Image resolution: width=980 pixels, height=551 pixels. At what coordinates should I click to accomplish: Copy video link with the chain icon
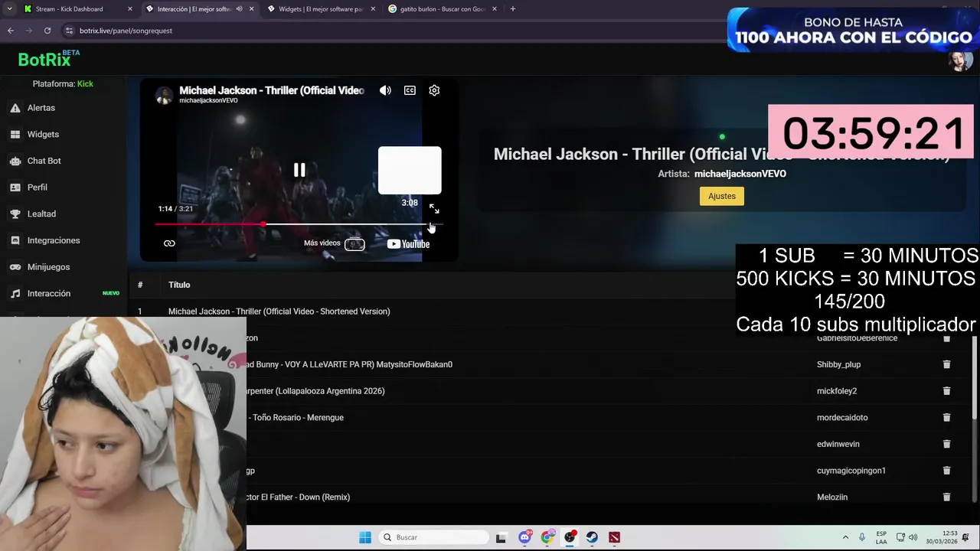pos(169,243)
